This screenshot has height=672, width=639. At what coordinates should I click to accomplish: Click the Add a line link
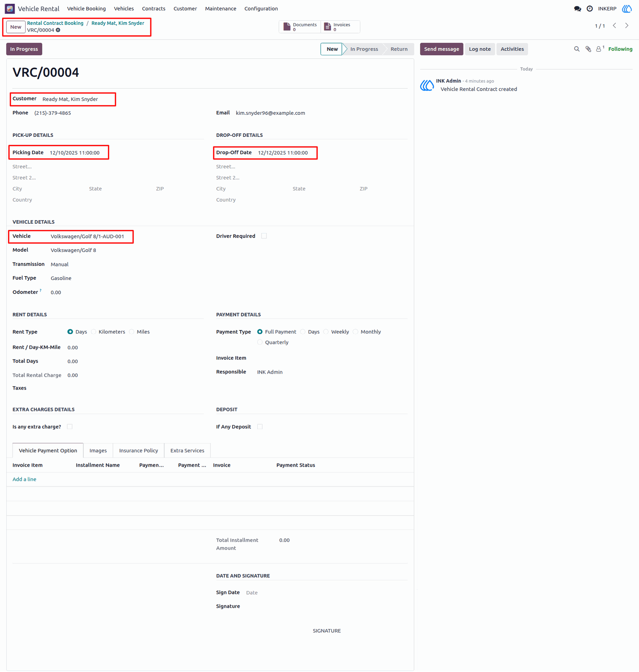24,479
